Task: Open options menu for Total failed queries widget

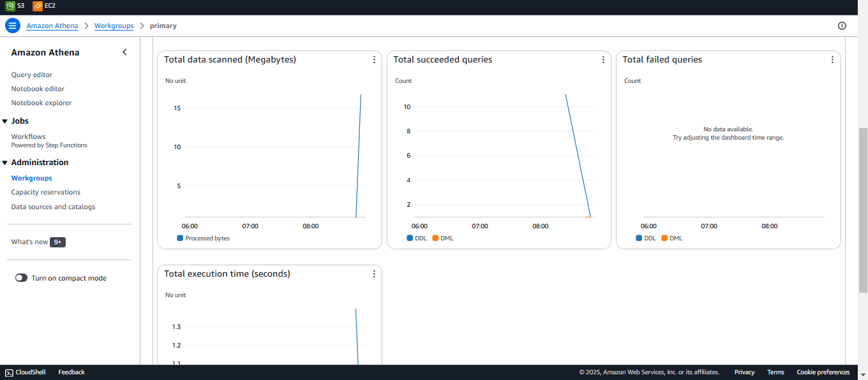Action: coord(832,59)
